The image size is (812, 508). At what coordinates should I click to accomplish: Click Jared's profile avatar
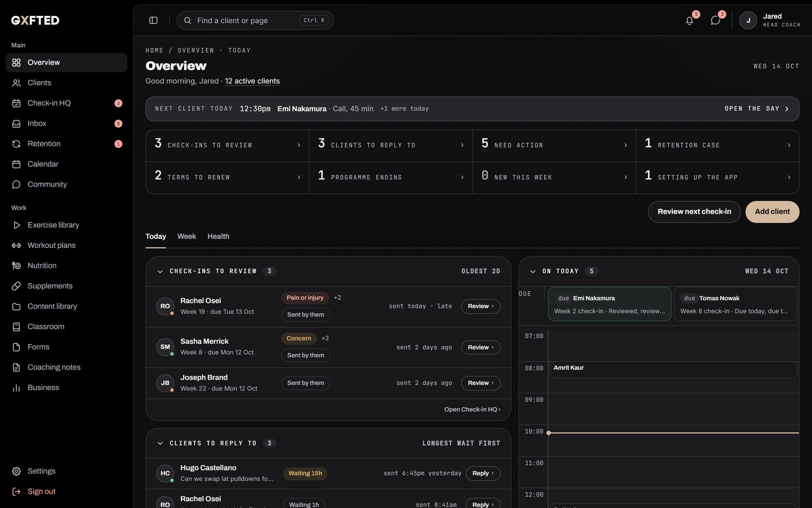point(748,20)
